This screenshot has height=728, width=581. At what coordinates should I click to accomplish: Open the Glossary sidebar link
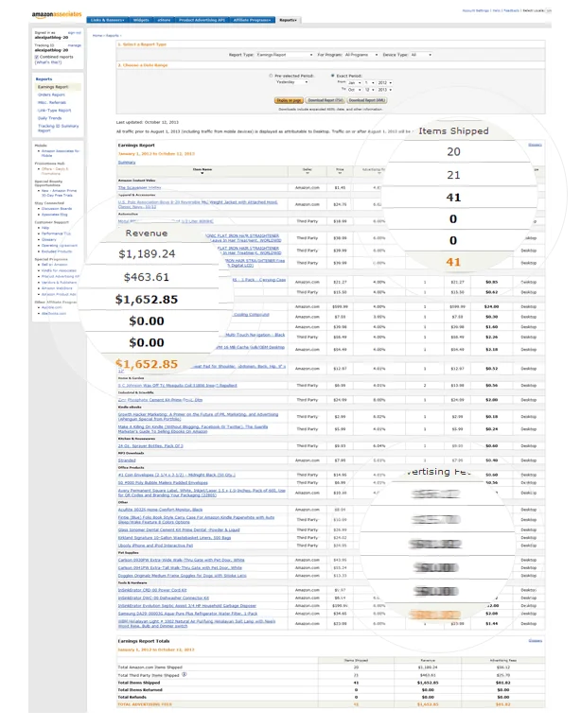49,239
